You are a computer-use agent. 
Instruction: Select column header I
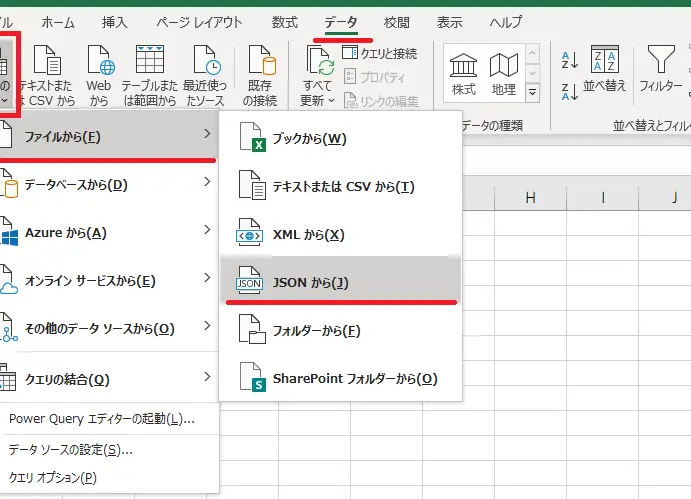click(x=603, y=197)
